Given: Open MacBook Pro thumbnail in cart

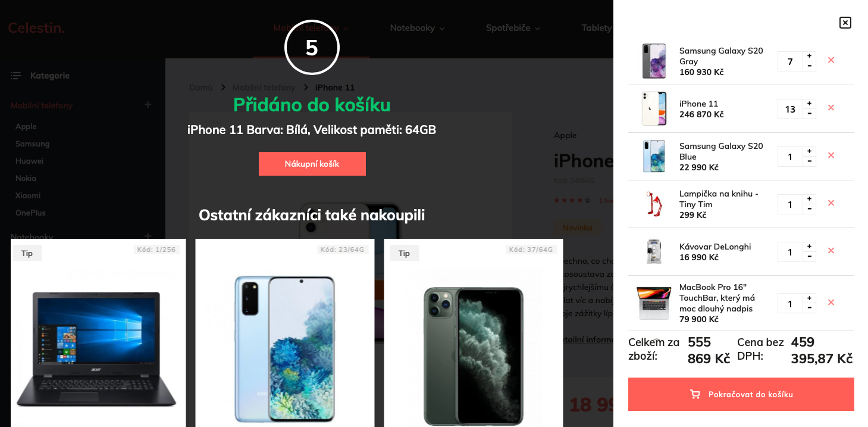Looking at the screenshot, I should [x=654, y=303].
